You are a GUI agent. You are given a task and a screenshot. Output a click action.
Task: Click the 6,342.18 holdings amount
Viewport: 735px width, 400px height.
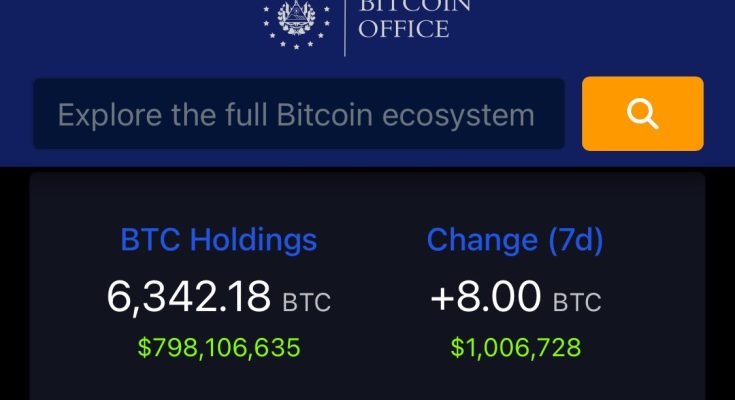189,296
